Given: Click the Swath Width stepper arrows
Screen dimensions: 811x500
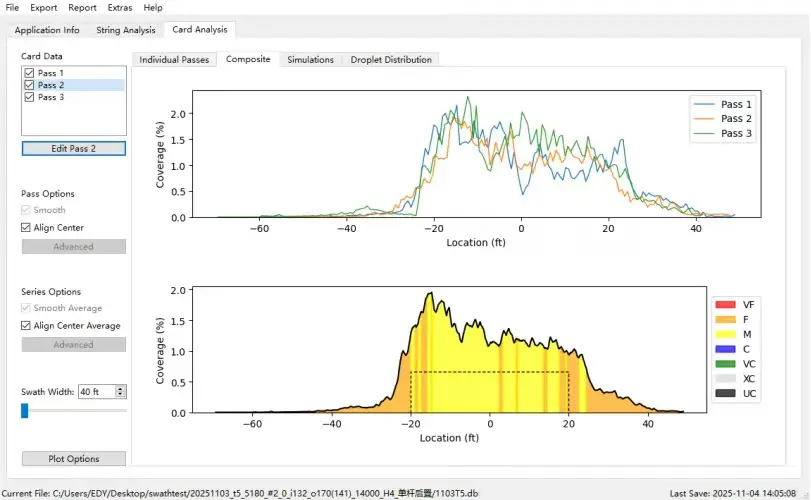Looking at the screenshot, I should [121, 392].
